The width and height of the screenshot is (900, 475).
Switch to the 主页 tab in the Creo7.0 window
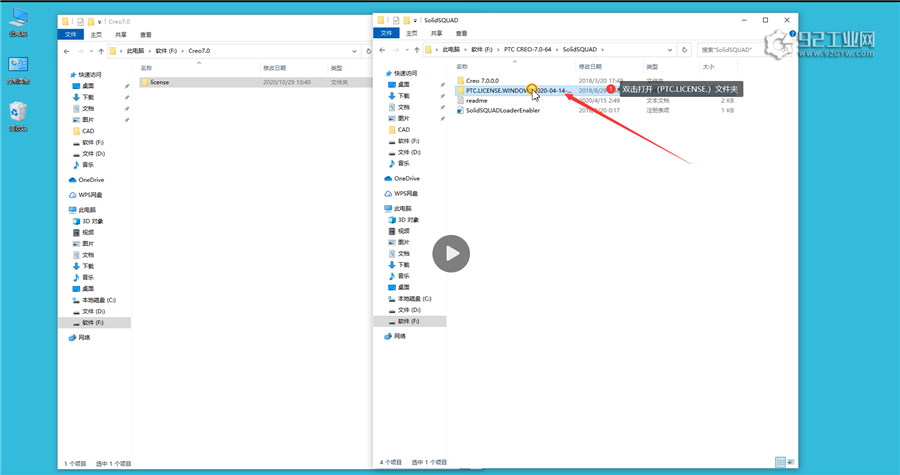[x=96, y=34]
